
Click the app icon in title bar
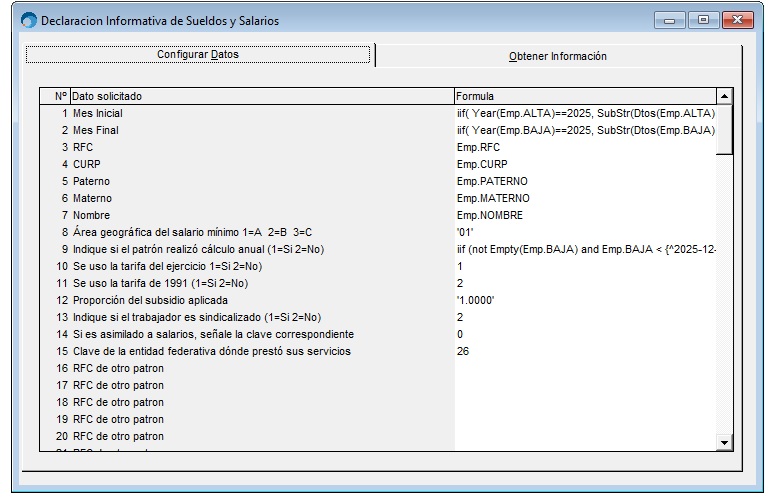click(x=28, y=21)
